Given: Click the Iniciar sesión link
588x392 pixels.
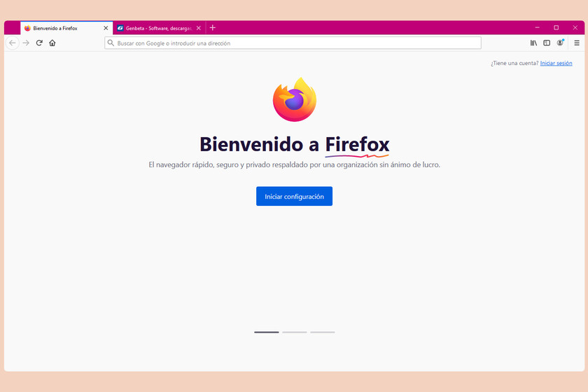Looking at the screenshot, I should click(556, 64).
